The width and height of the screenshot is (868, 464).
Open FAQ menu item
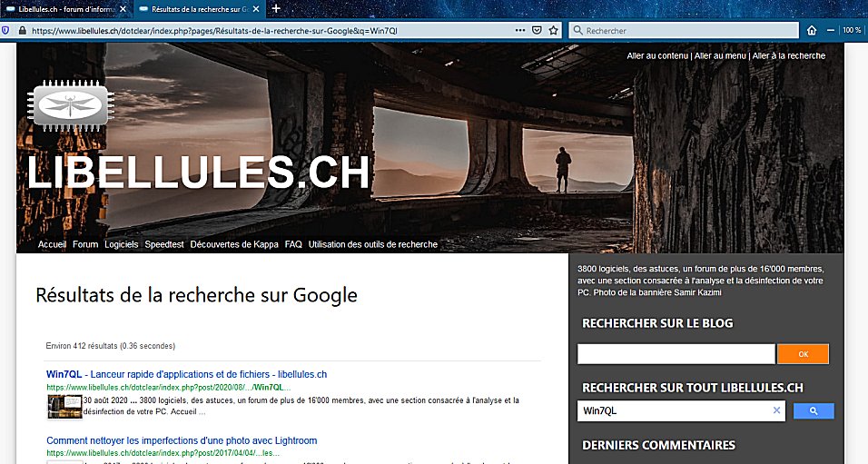pos(293,244)
